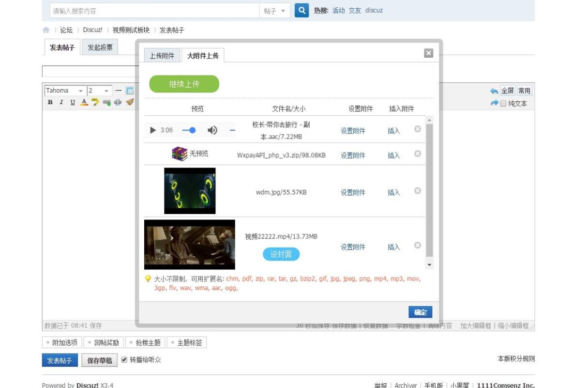
Task: Switch to the 上传附件 tab
Action: [x=162, y=56]
